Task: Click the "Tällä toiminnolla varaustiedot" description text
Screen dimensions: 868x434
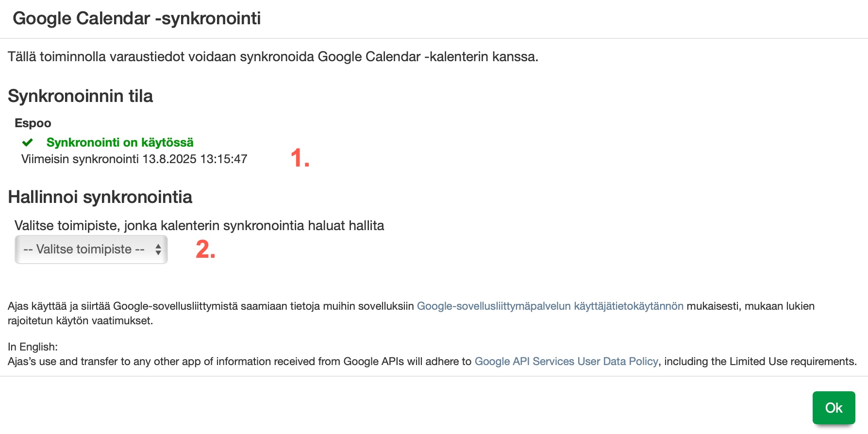Action: click(x=273, y=57)
